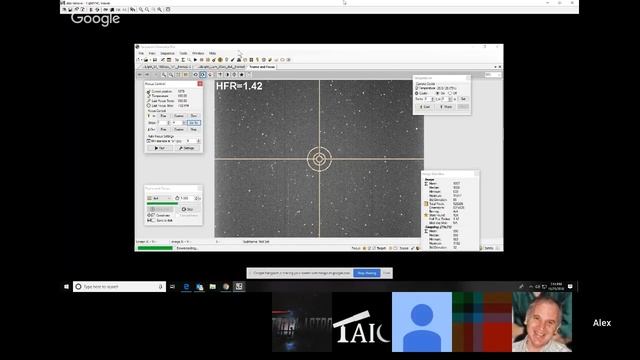The width and height of the screenshot is (640, 360).
Task: Click the Go To button in Focus Control
Action: click(193, 122)
